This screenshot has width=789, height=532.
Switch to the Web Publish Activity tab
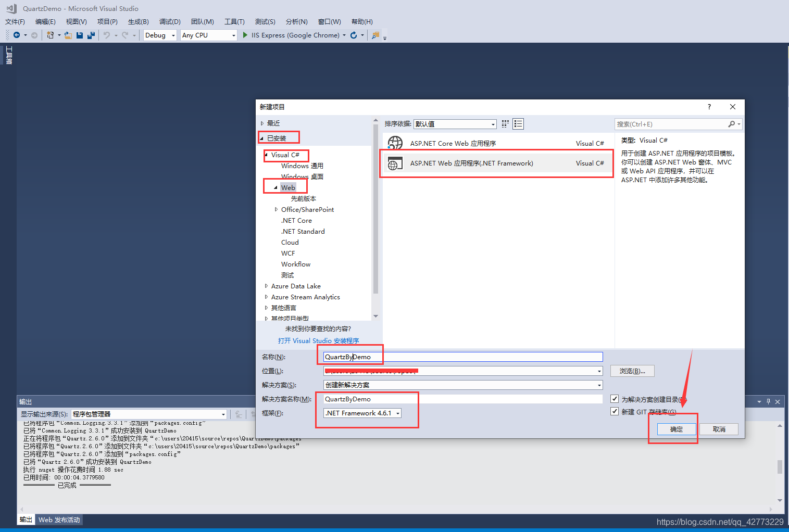click(59, 520)
